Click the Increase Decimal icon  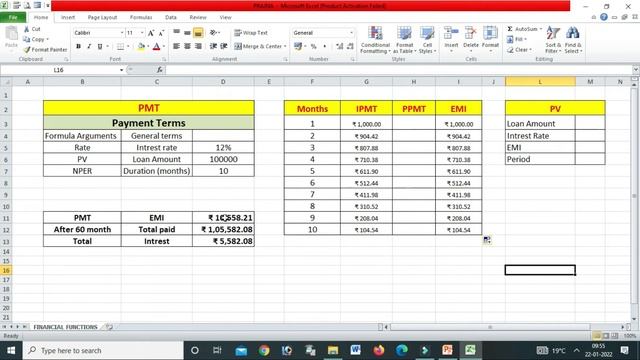pyautogui.click(x=339, y=47)
